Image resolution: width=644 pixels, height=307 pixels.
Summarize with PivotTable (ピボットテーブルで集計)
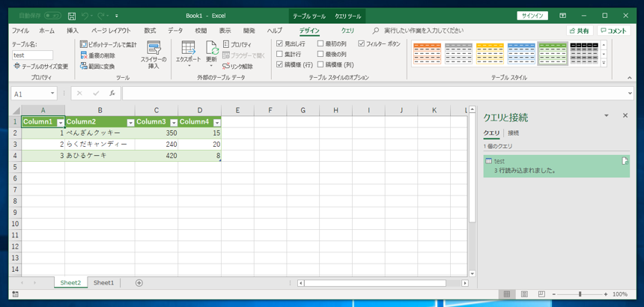click(108, 44)
